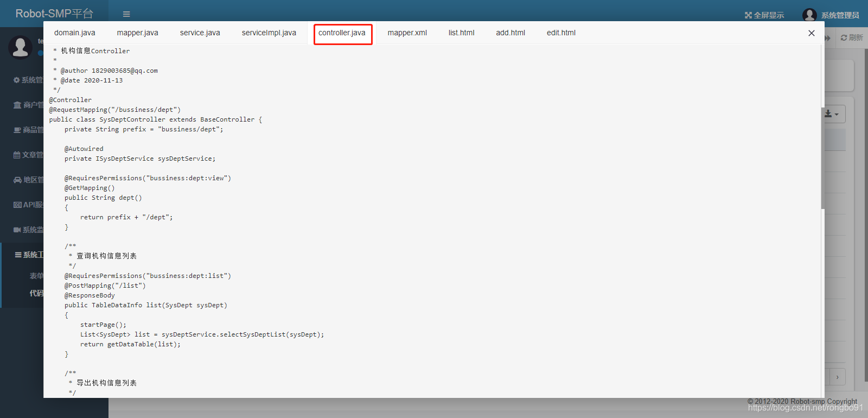868x418 pixels.
Task: Click the 刷新 refresh button
Action: (852, 37)
